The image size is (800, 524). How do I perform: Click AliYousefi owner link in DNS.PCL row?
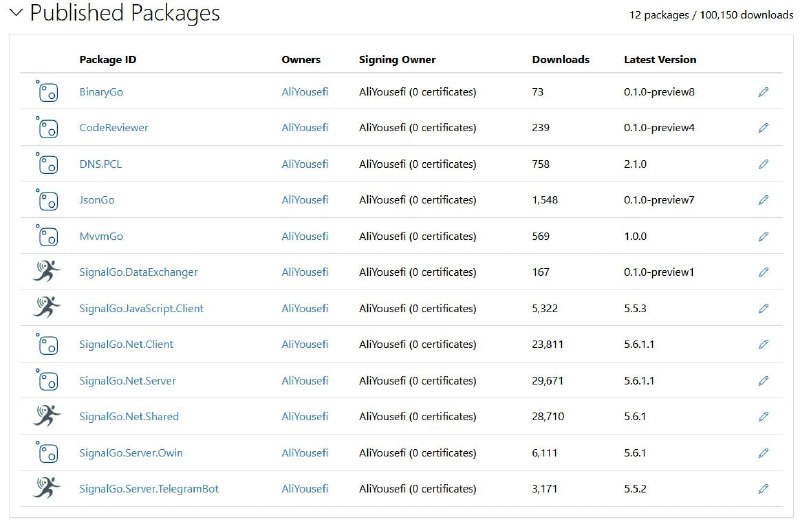(305, 164)
